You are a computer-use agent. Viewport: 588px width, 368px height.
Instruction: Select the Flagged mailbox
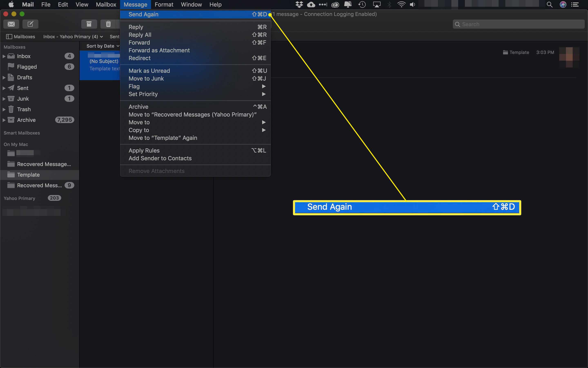[40, 67]
